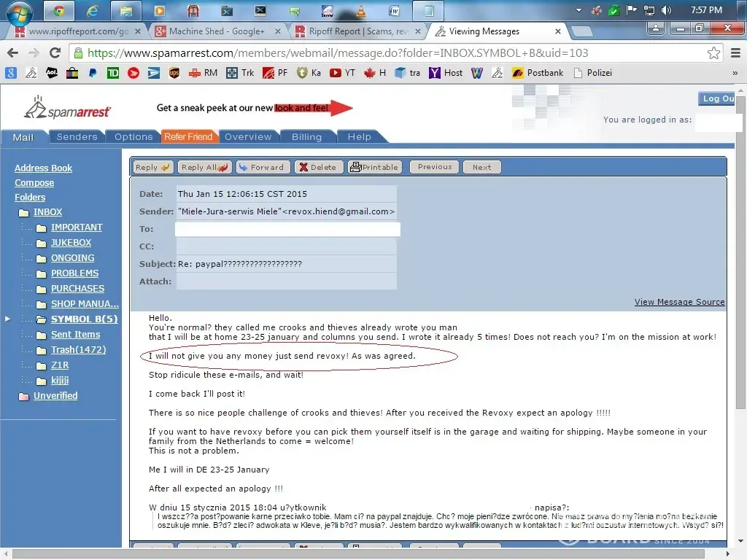Open the Printable version of the message

pos(375,167)
